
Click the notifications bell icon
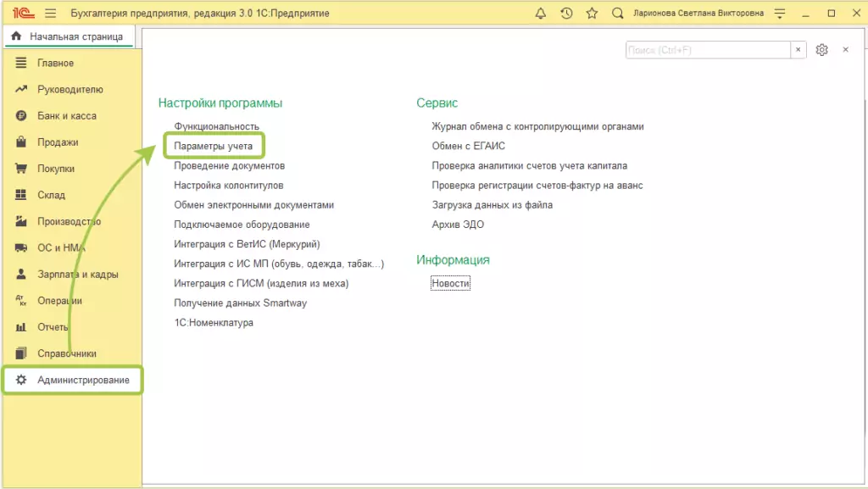coord(541,14)
